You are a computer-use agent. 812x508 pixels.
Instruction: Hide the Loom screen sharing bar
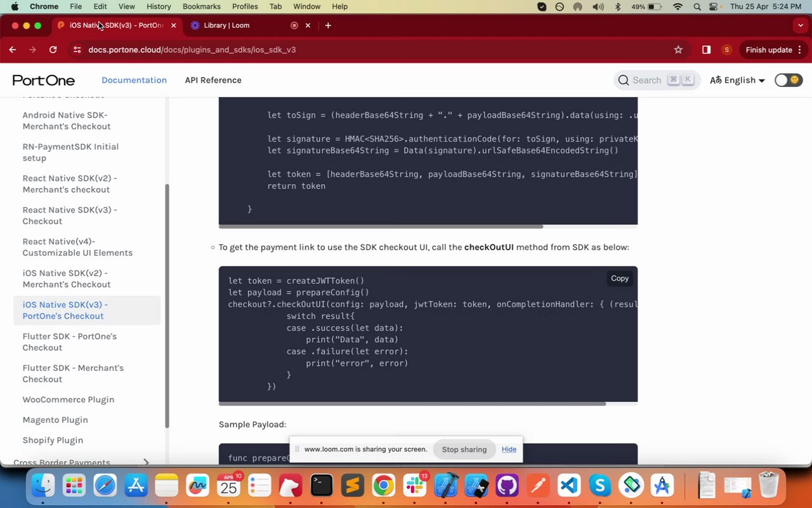(509, 449)
